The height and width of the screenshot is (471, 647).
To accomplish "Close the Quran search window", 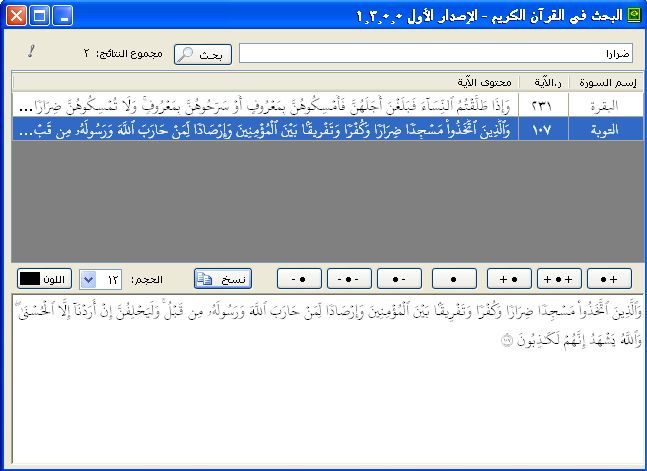I will 17,17.
